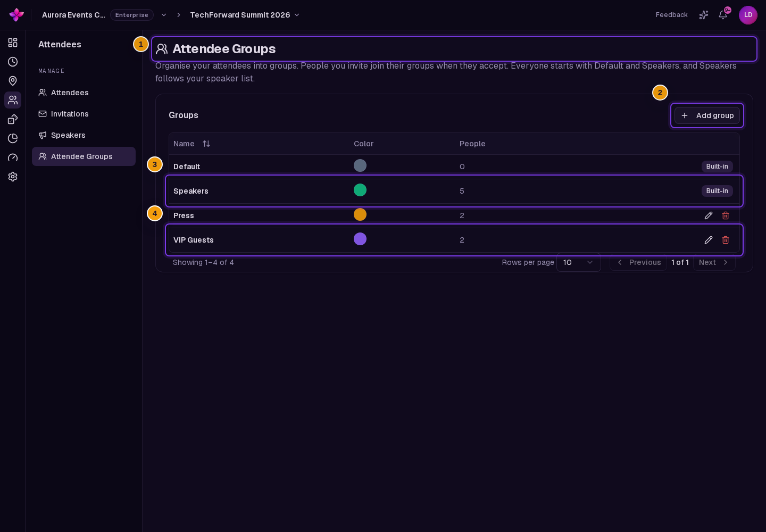Click the Enterprise plan badge
The width and height of the screenshot is (766, 532).
tap(132, 15)
